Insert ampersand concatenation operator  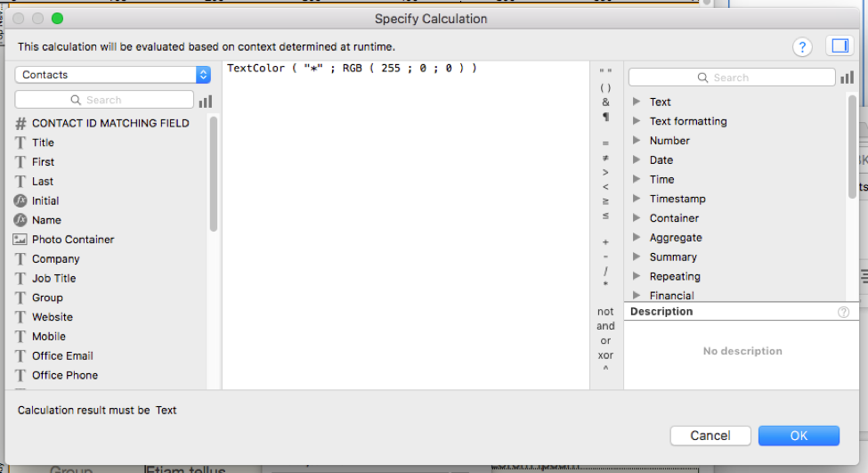(605, 102)
